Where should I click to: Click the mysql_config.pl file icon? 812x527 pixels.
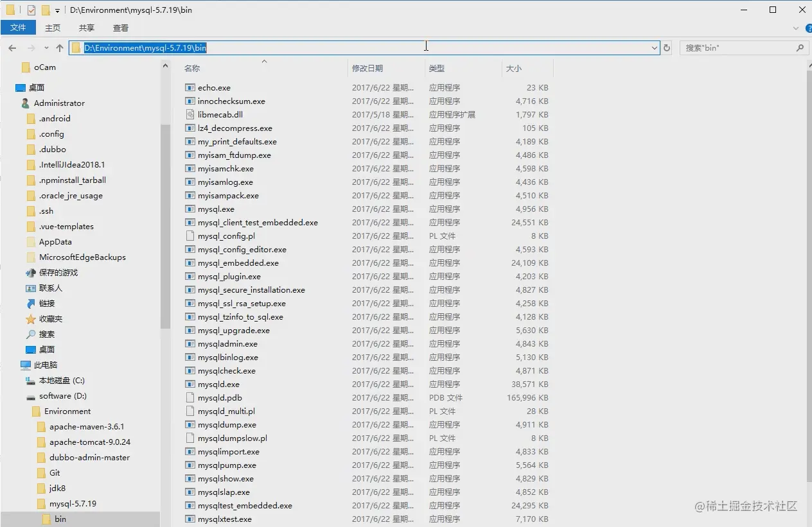coord(190,236)
